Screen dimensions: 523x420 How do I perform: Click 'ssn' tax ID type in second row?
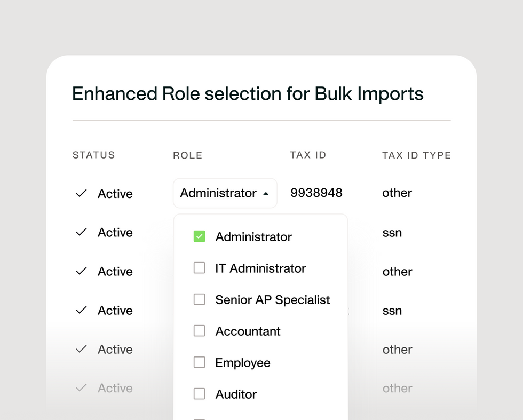(x=392, y=233)
